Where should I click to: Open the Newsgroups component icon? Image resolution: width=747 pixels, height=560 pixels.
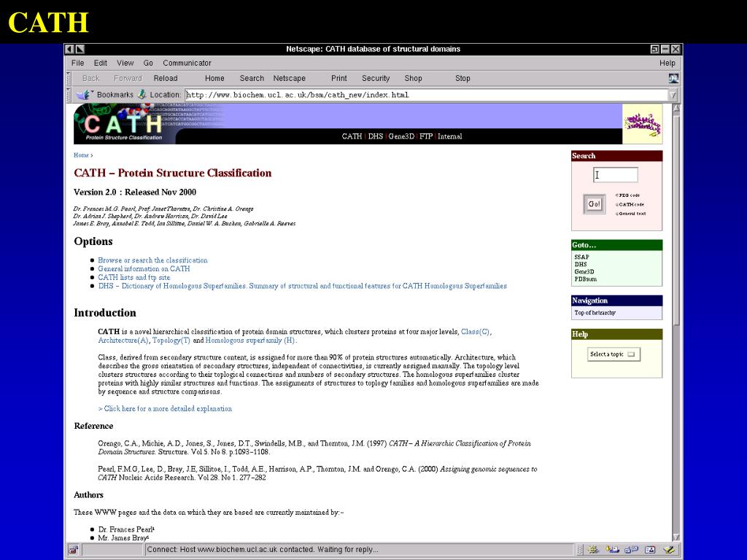click(631, 550)
